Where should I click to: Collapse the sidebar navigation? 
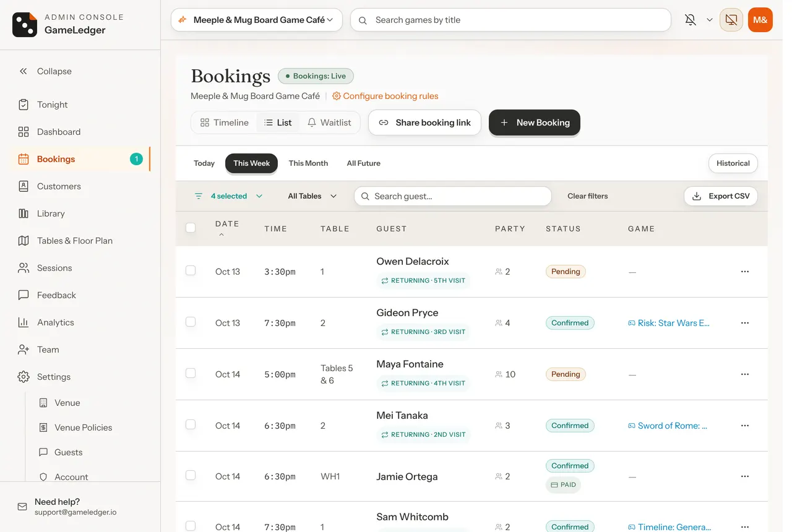point(80,71)
